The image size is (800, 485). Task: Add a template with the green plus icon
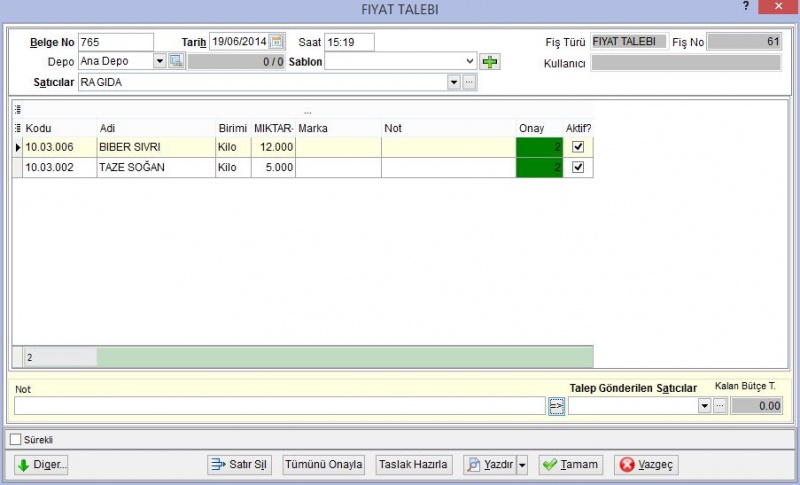pos(490,62)
